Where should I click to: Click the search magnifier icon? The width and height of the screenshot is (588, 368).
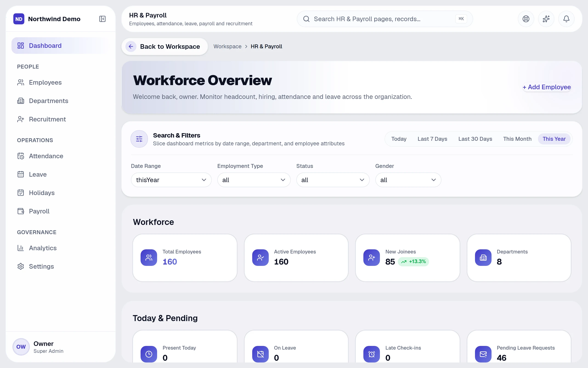pyautogui.click(x=306, y=19)
